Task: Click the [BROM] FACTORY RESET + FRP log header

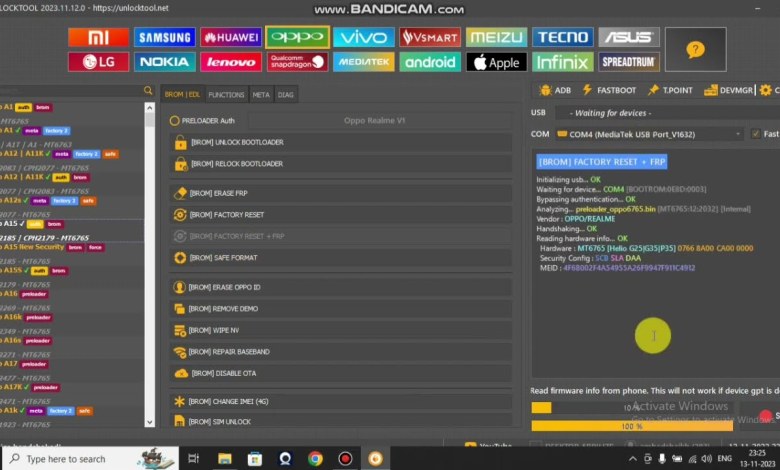Action: pyautogui.click(x=602, y=162)
